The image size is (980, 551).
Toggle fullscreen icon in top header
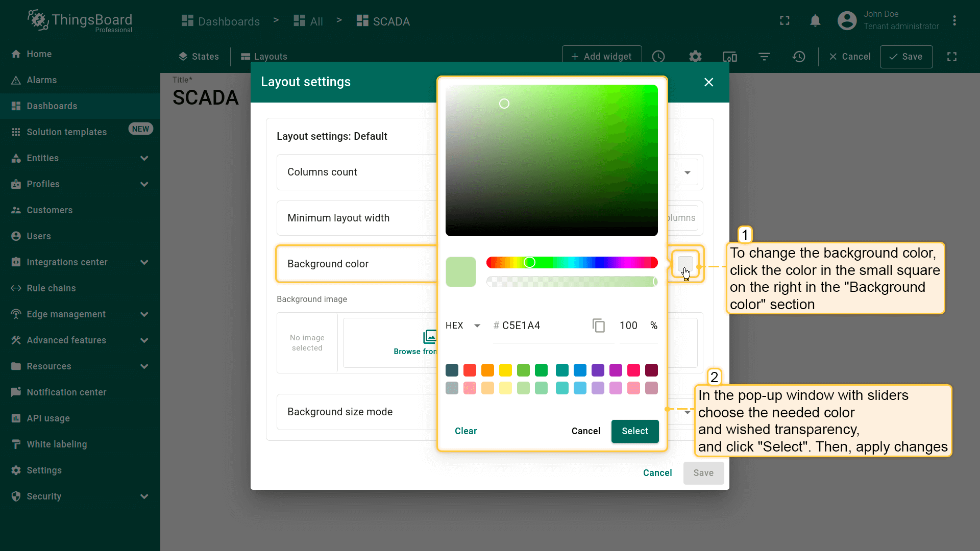785,21
